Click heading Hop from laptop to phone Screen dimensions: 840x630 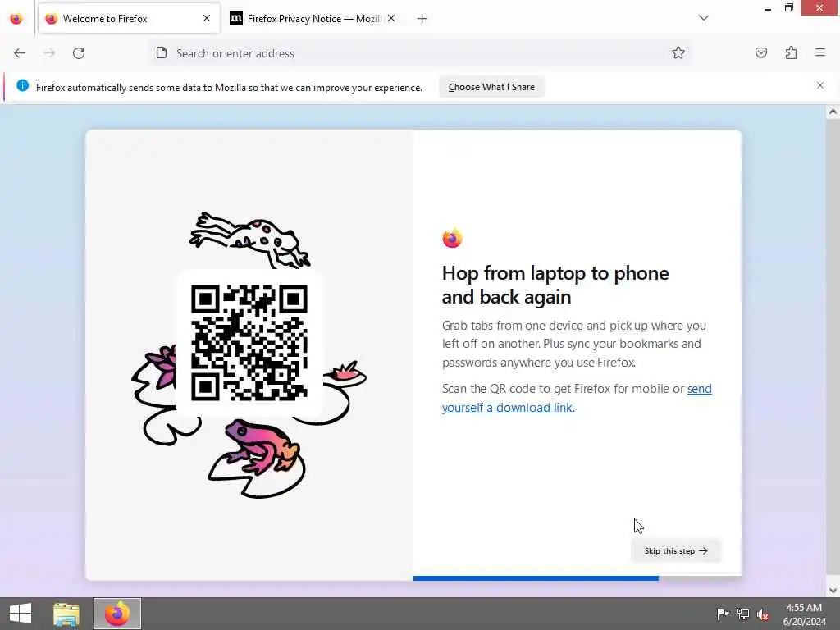(x=555, y=285)
